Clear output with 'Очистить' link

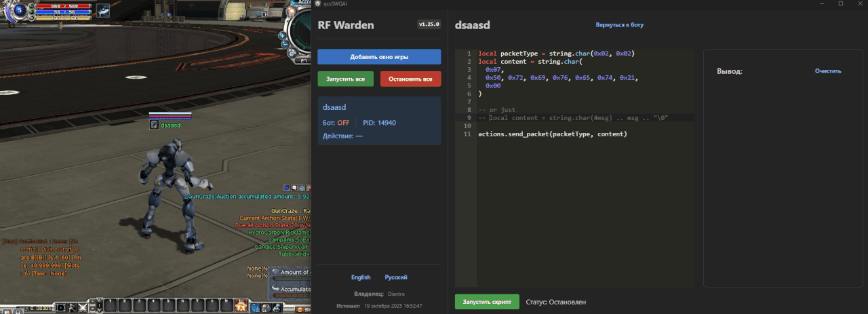click(x=828, y=71)
